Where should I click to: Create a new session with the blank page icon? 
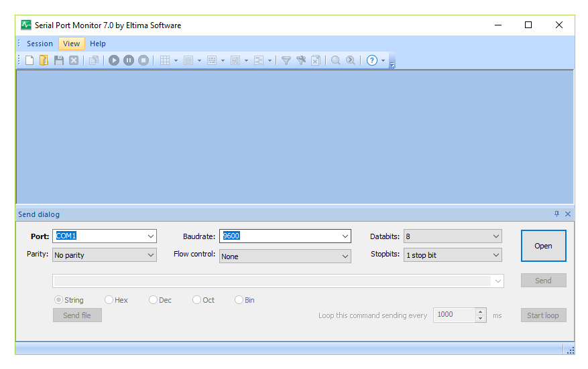coord(30,60)
